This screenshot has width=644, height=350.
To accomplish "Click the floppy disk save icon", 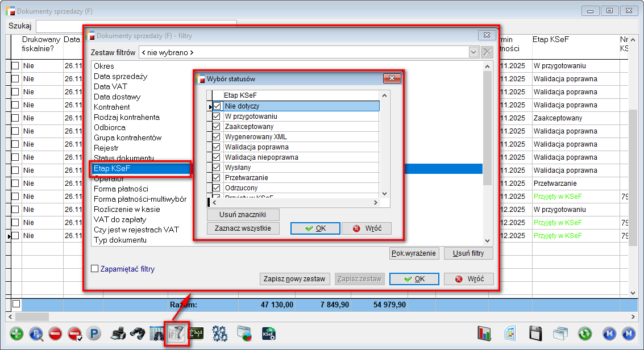I will (x=535, y=334).
